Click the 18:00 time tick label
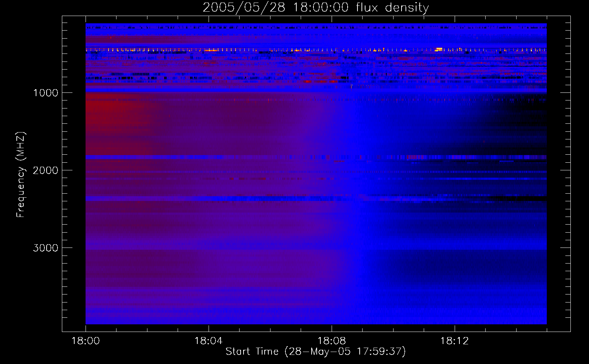Screen dimensions: 589x364 point(86,341)
